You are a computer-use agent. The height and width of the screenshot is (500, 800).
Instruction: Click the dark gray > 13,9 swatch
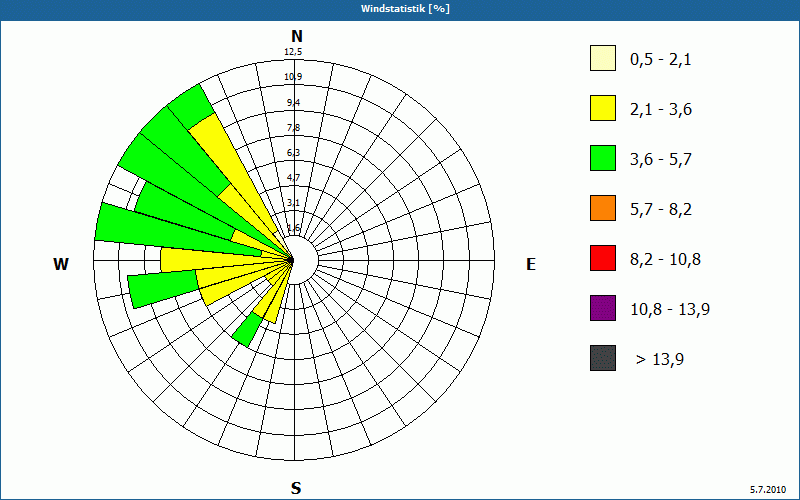(x=603, y=358)
